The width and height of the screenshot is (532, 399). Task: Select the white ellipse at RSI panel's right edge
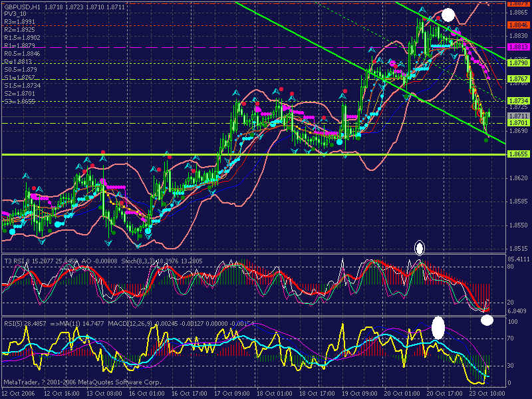click(x=487, y=320)
